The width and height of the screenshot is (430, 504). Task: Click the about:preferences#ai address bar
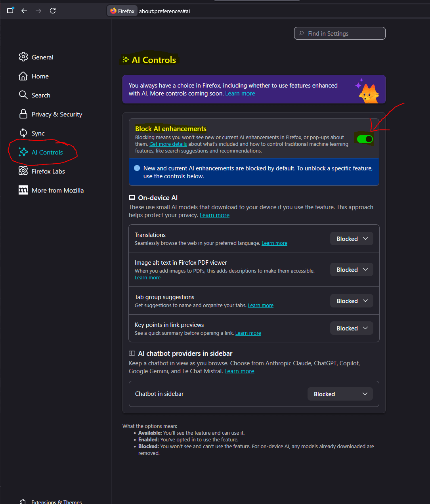pos(164,11)
